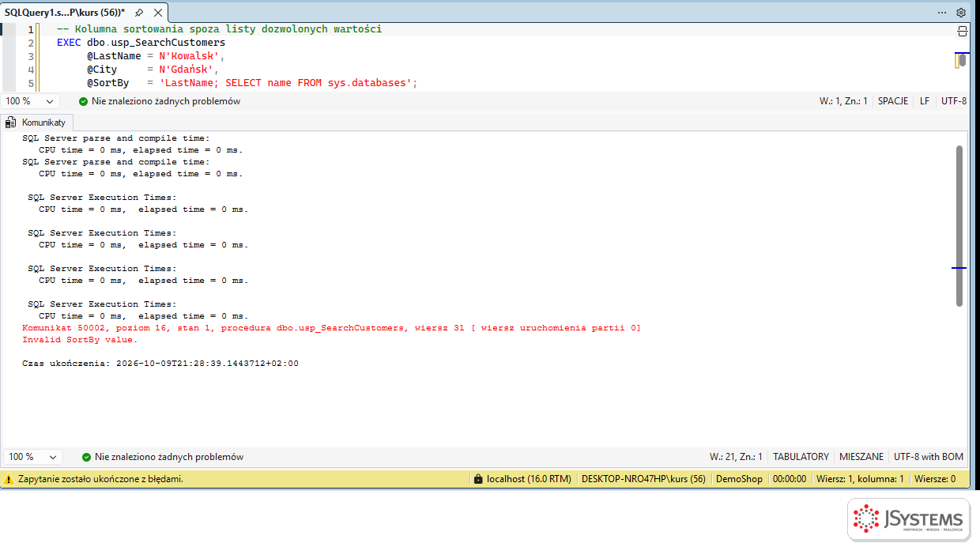Click the yellow warning icon in status bar
The image size is (980, 547).
click(x=9, y=479)
